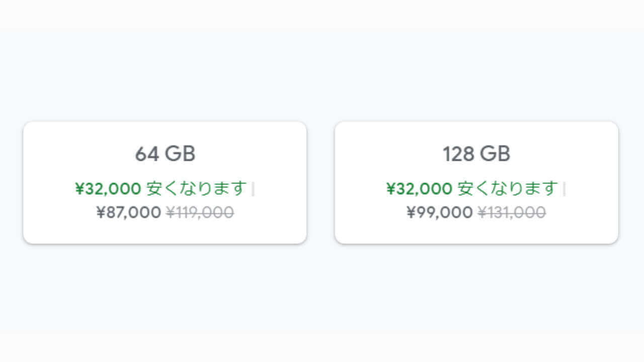
Task: Click the gray divider bar in the 64 GB card
Action: pyautogui.click(x=253, y=189)
